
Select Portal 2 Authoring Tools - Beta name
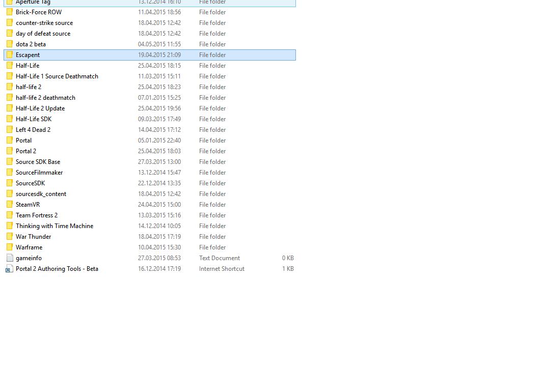click(57, 269)
